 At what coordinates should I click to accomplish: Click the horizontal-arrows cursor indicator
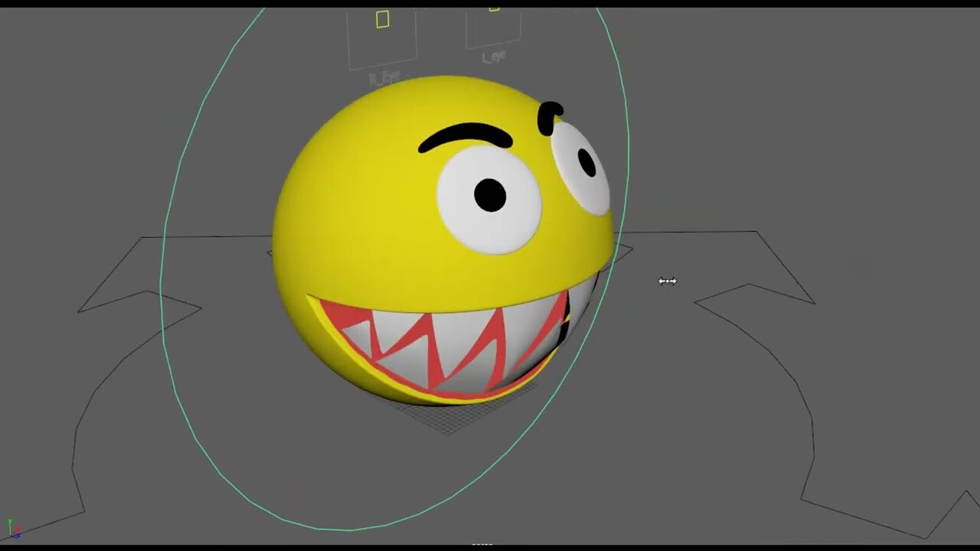[667, 281]
